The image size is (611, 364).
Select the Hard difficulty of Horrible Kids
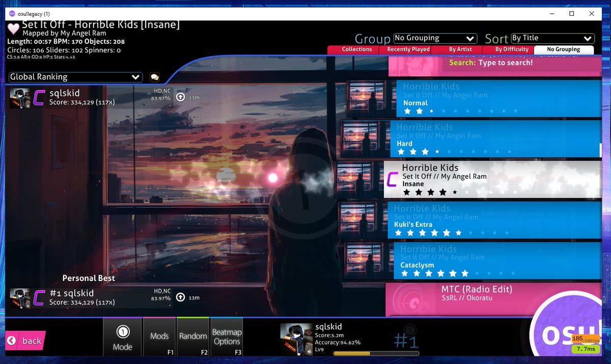[x=495, y=138]
